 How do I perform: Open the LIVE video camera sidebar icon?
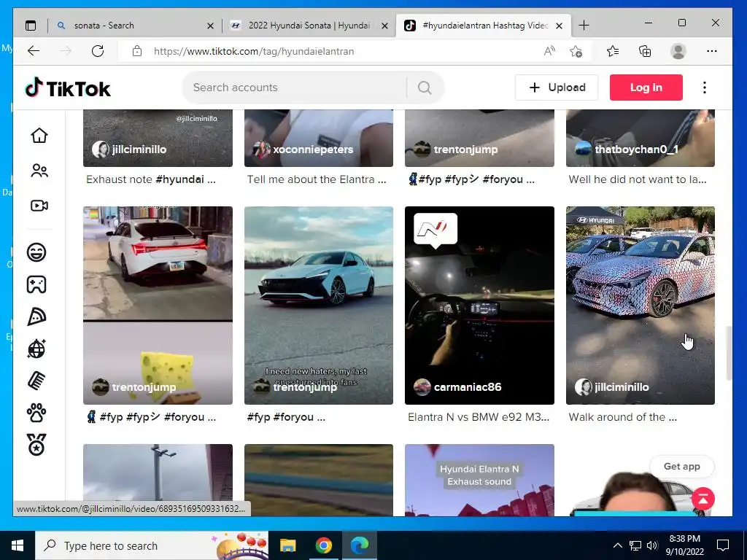coord(39,206)
